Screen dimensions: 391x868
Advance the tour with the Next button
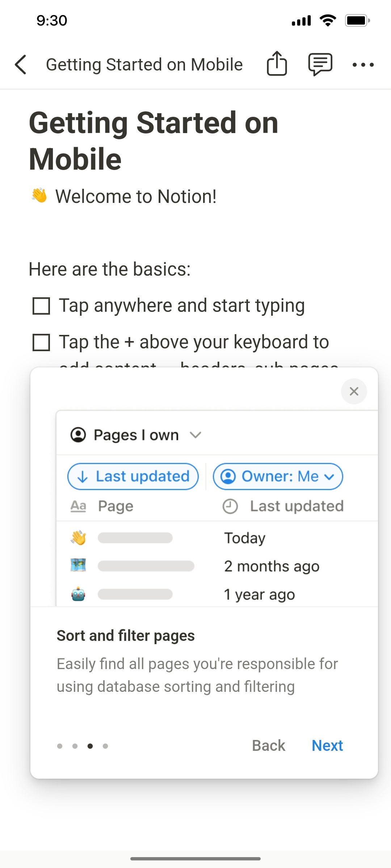pyautogui.click(x=327, y=745)
